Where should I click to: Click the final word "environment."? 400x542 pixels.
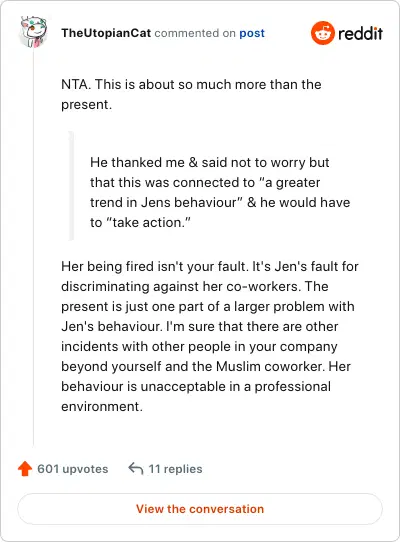point(102,406)
